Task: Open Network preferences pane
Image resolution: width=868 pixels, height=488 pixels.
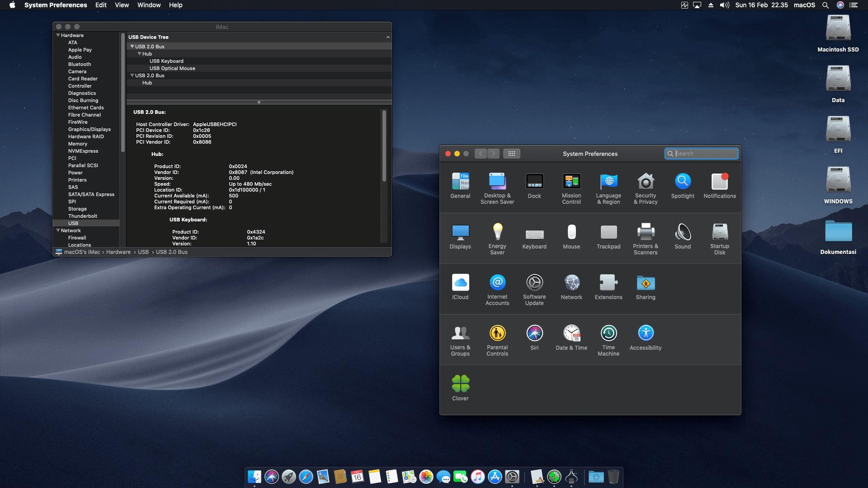Action: click(x=571, y=287)
